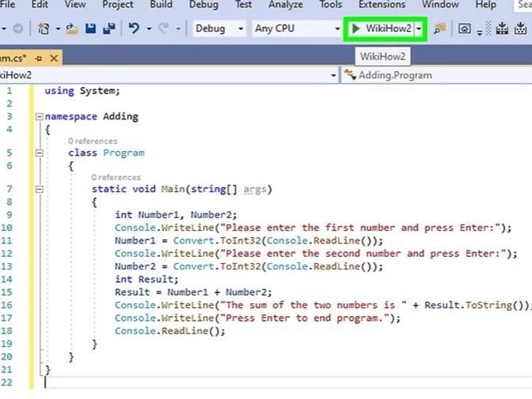The height and width of the screenshot is (399, 532).
Task: Click the Save All icon
Action: (x=109, y=28)
